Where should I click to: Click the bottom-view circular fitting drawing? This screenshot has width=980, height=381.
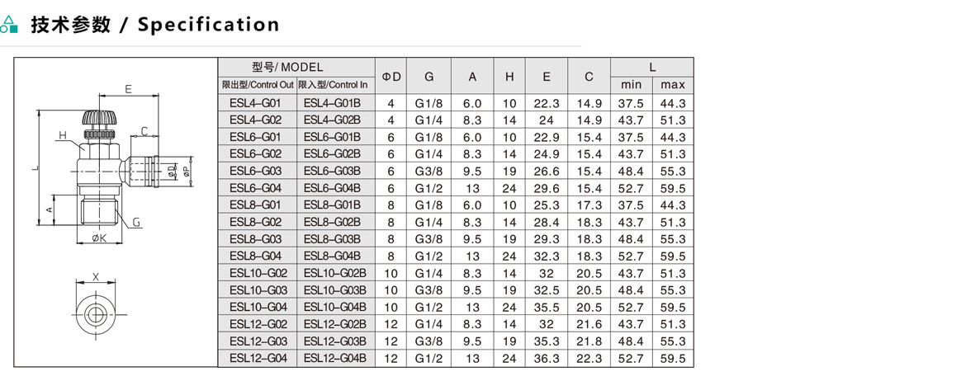click(x=96, y=314)
